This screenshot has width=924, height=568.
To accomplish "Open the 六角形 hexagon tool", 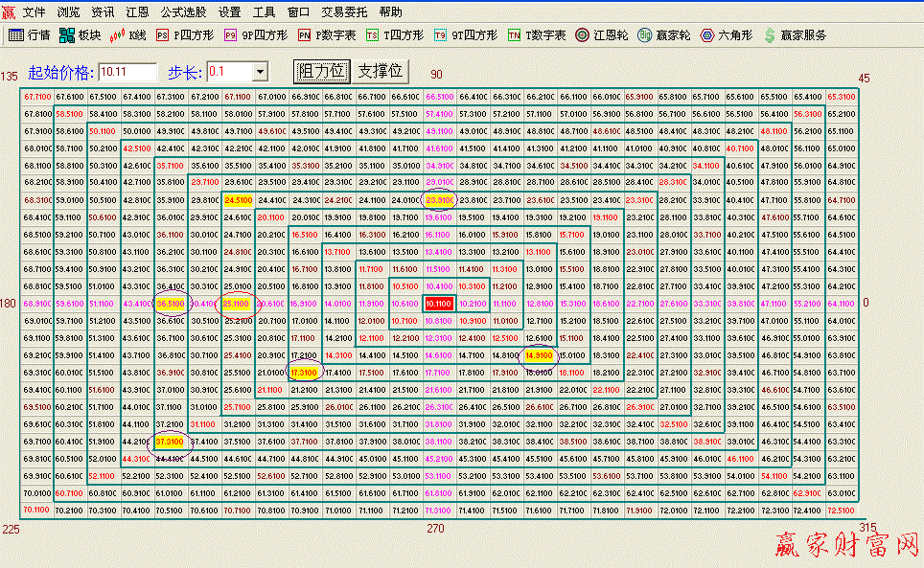I will click(724, 34).
